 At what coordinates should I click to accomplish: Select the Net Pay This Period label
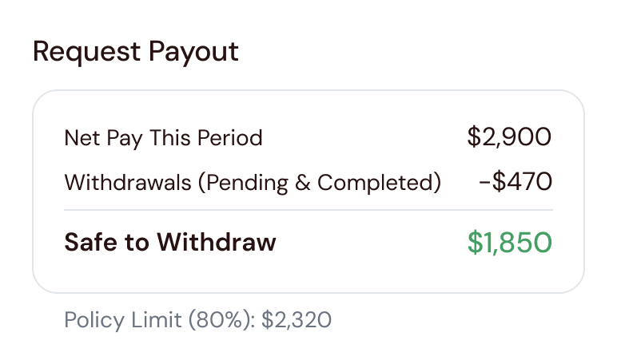tap(163, 138)
